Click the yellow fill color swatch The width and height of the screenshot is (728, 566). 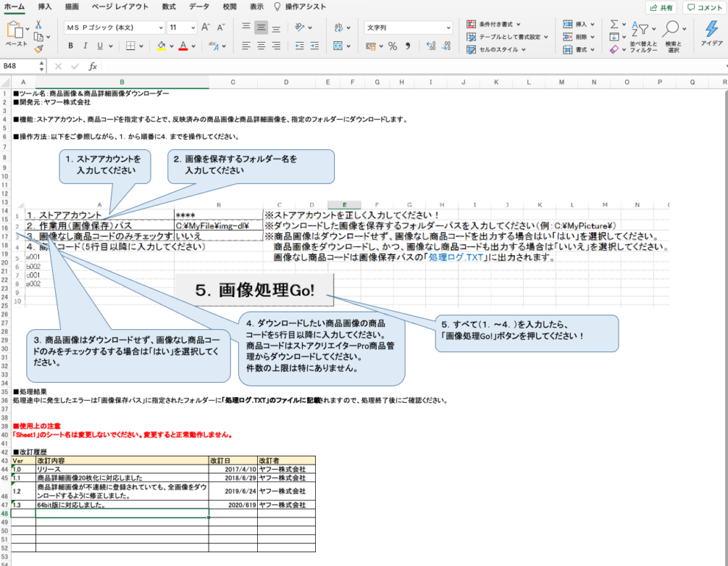[162, 46]
